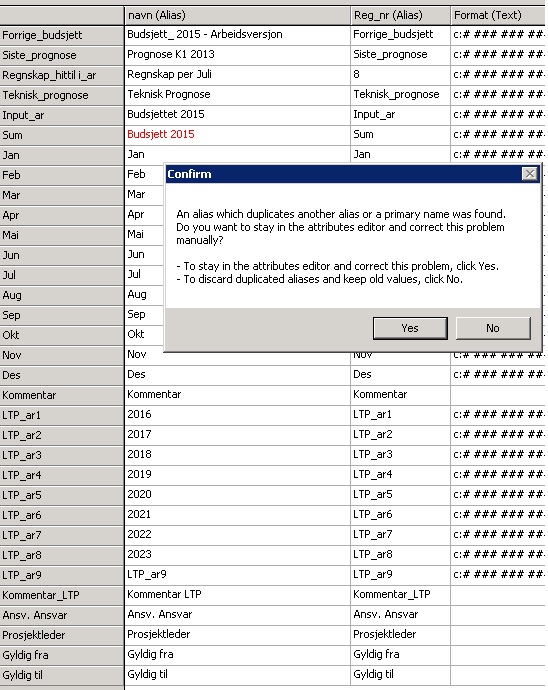Screen dimensions: 548x690
Task: Select the Des row header
Action: point(62,375)
